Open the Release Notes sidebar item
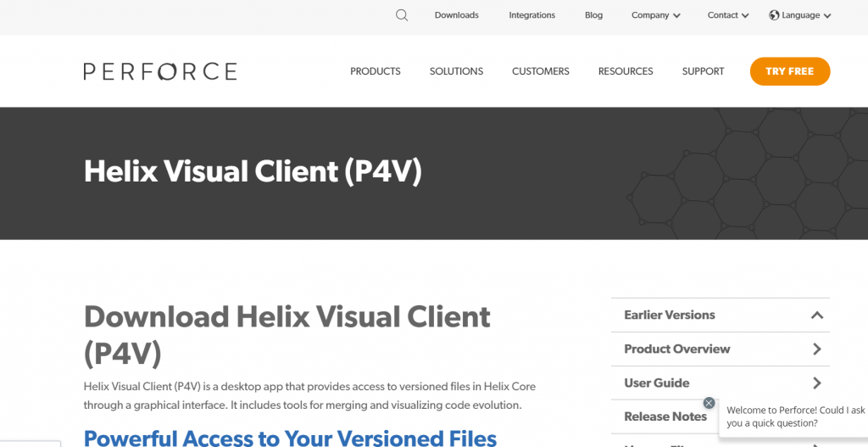Image resolution: width=868 pixels, height=447 pixels. pyautogui.click(x=665, y=416)
